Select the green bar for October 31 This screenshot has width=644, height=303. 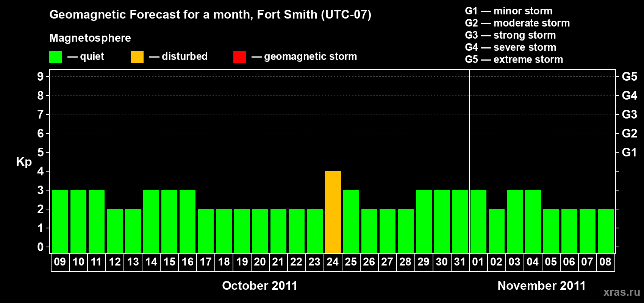[x=460, y=221]
